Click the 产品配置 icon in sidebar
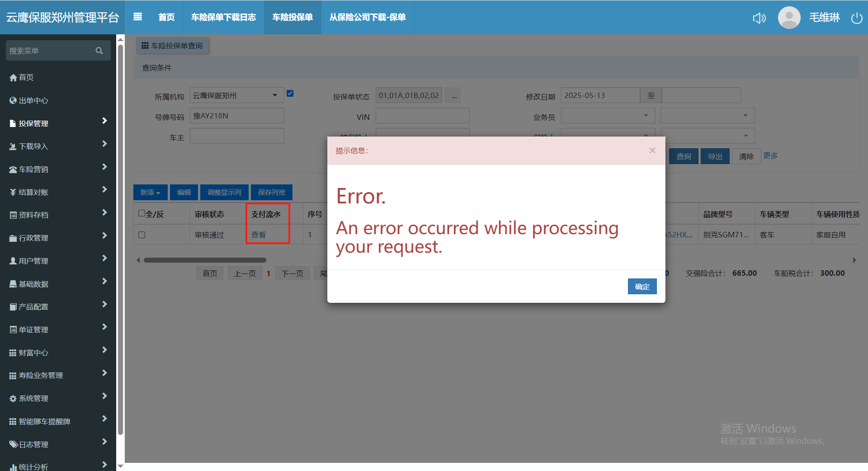868x471 pixels. point(13,307)
